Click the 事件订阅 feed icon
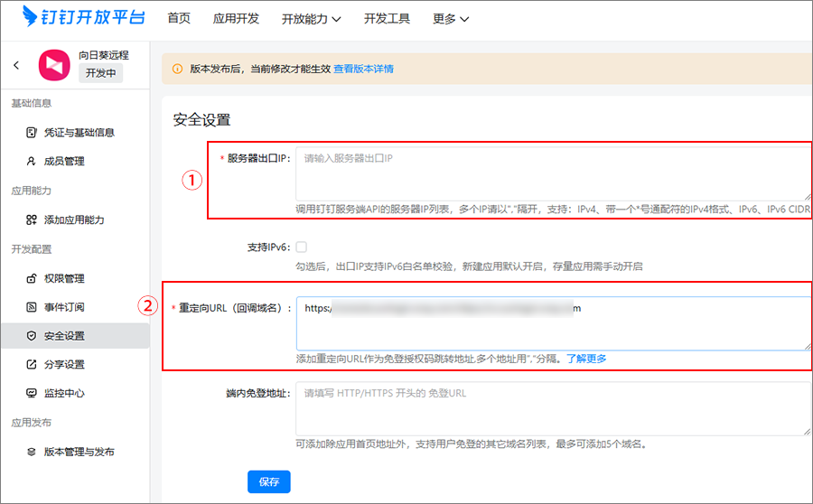This screenshot has width=813, height=504. point(31,307)
